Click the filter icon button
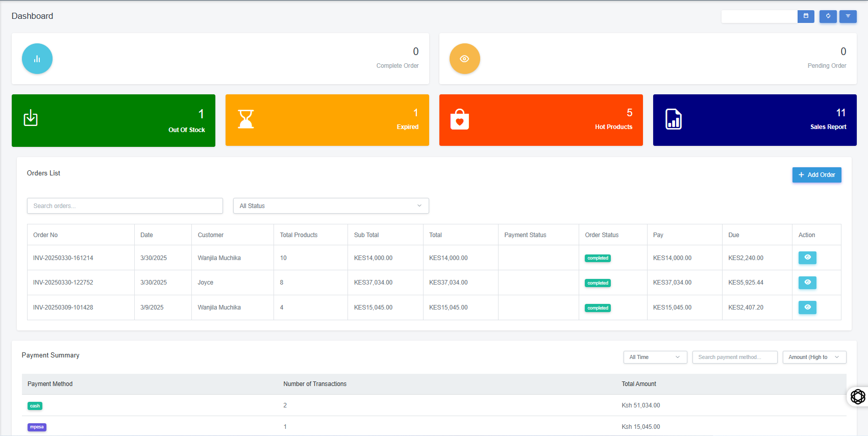Image resolution: width=868 pixels, height=436 pixels. (x=848, y=16)
